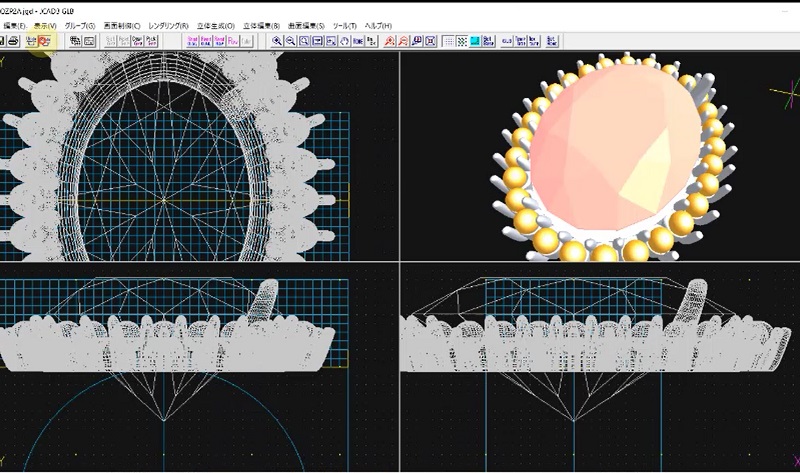Toggle the dense dot grid display
This screenshot has width=800, height=473.
pos(462,41)
